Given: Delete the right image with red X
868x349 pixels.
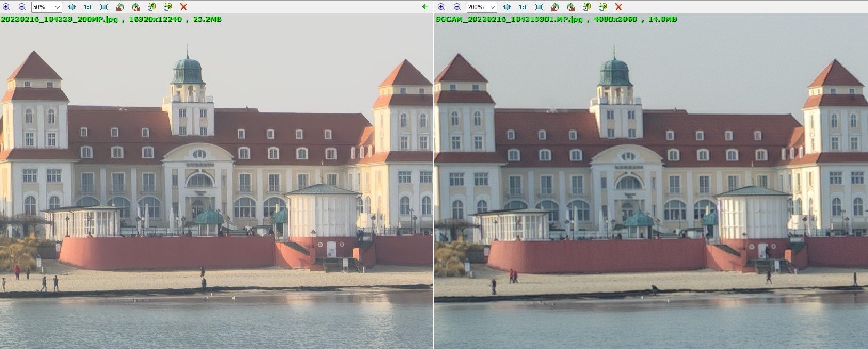Looking at the screenshot, I should (x=618, y=7).
